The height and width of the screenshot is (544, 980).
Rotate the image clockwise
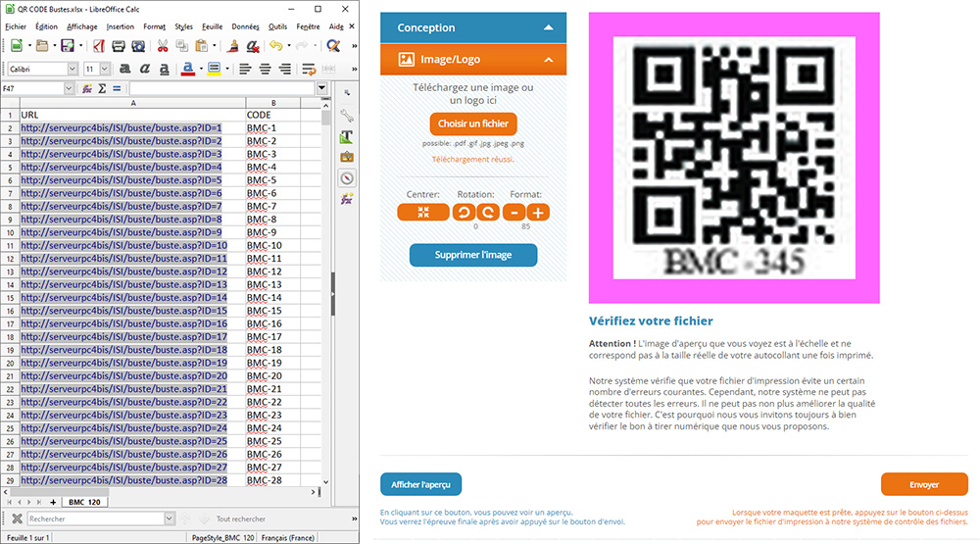[x=487, y=212]
